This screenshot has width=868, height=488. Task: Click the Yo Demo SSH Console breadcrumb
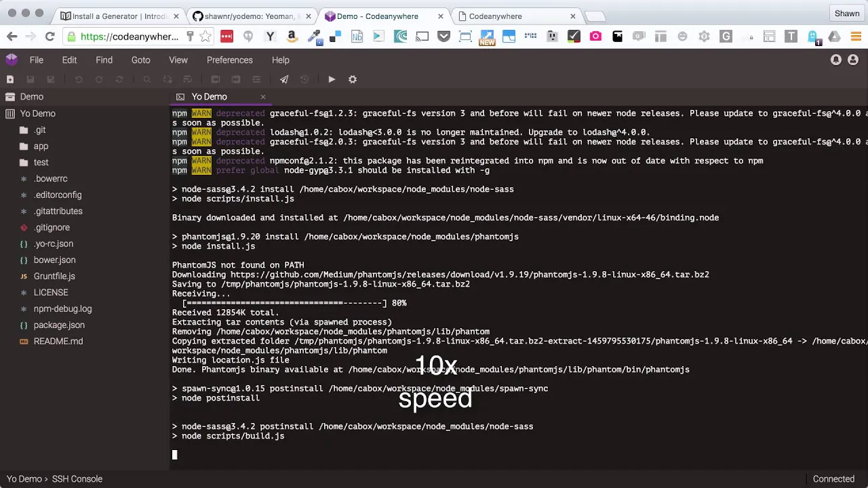[x=54, y=479]
